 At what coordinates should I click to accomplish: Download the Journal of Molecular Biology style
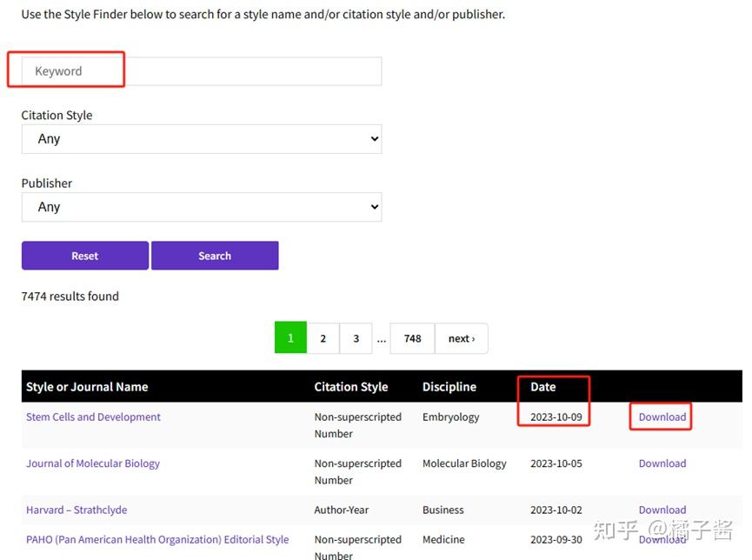[x=662, y=463]
